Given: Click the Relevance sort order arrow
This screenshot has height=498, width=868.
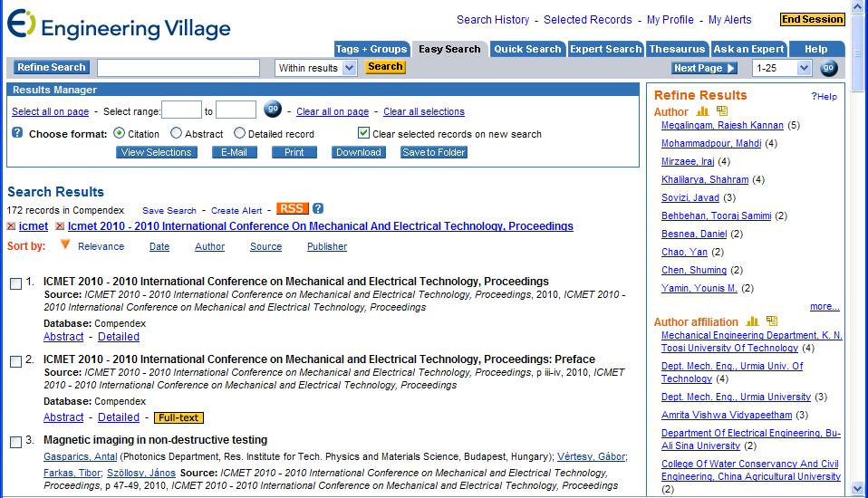Looking at the screenshot, I should point(64,244).
